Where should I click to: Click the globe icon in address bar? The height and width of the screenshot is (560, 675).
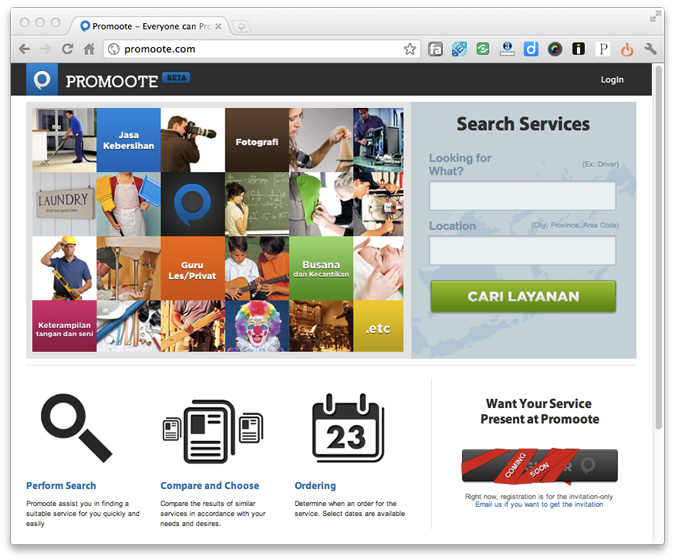click(114, 49)
